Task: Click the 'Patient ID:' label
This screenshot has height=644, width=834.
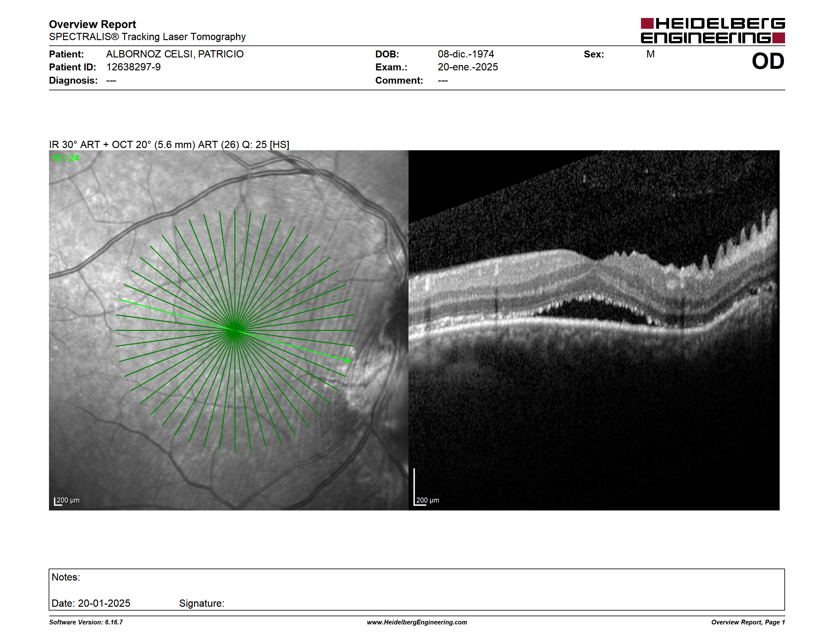Action: pyautogui.click(x=73, y=67)
